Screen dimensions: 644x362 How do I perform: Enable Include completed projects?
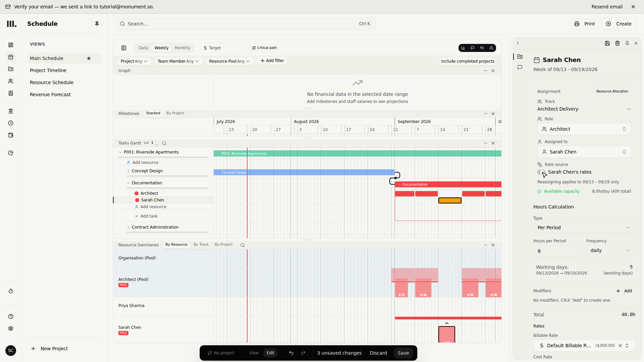468,61
